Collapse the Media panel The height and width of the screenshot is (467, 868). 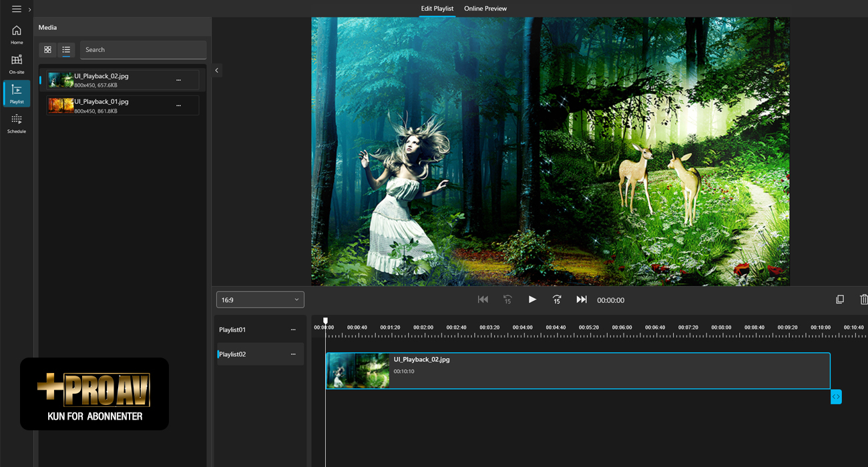217,70
